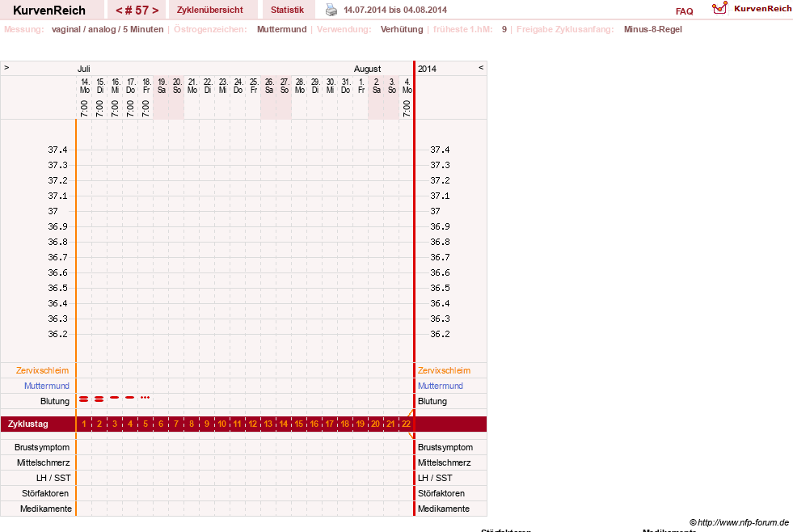
Task: Click the right 36.2 temperature label
Action: (440, 334)
